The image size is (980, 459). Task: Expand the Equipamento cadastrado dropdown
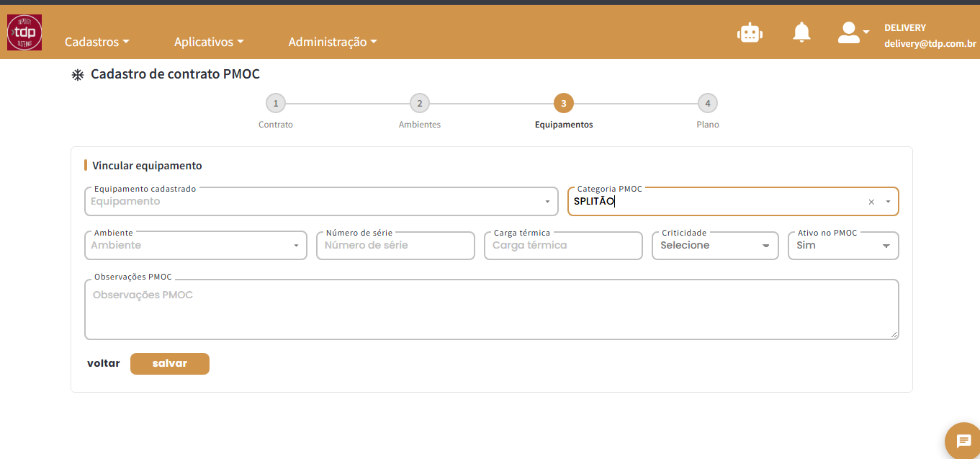(x=321, y=202)
